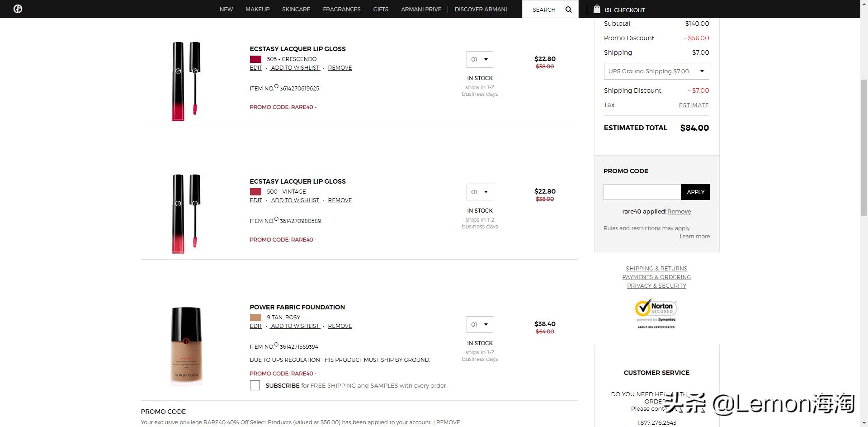This screenshot has width=868, height=427.
Task: Select the Promo Discount value - $56.00
Action: tap(696, 38)
